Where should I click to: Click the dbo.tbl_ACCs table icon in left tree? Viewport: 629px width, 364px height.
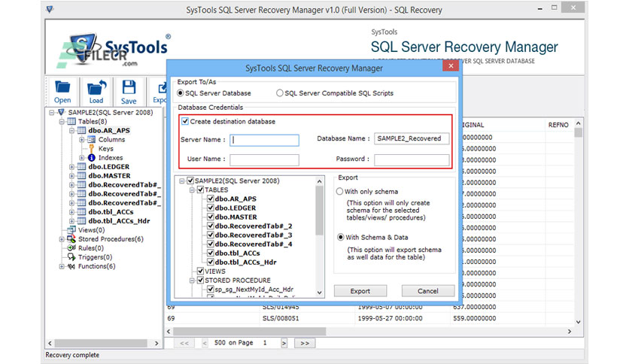pyautogui.click(x=81, y=211)
